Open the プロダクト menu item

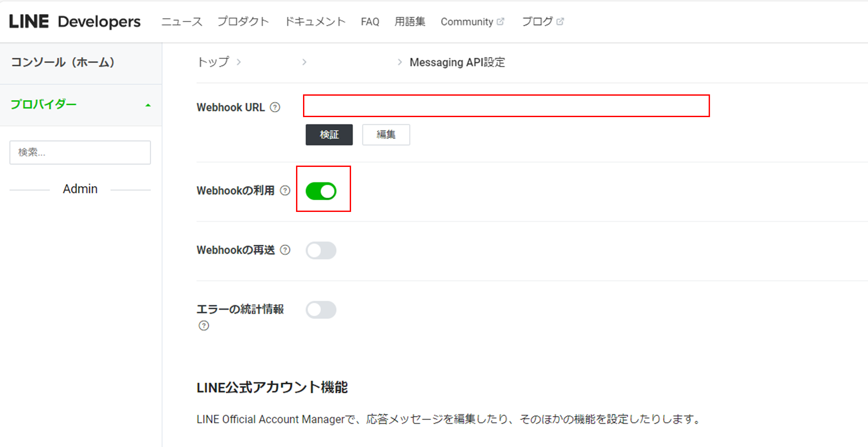tap(243, 21)
